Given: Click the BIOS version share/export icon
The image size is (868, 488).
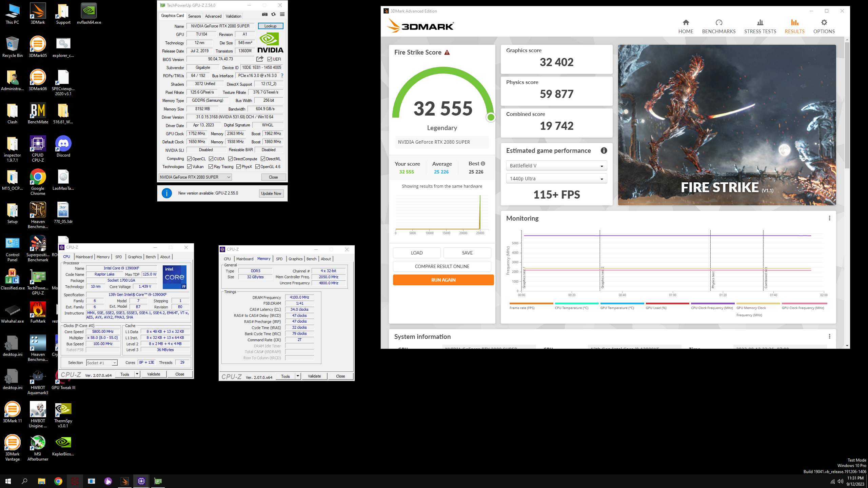Looking at the screenshot, I should click(x=260, y=59).
